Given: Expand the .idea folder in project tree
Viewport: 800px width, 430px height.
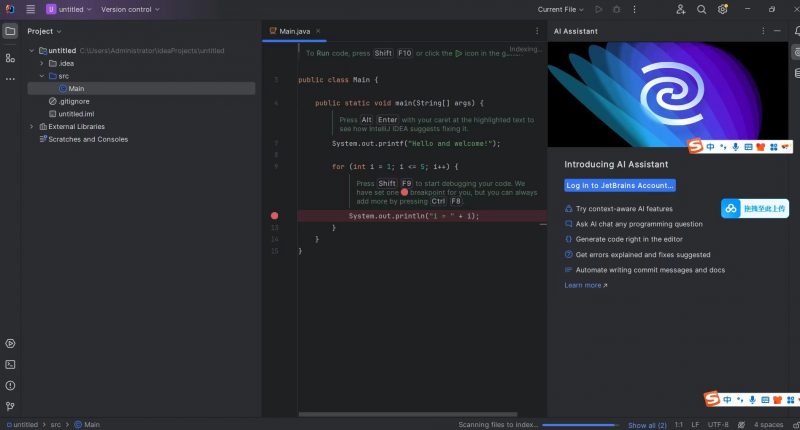Looking at the screenshot, I should 41,63.
